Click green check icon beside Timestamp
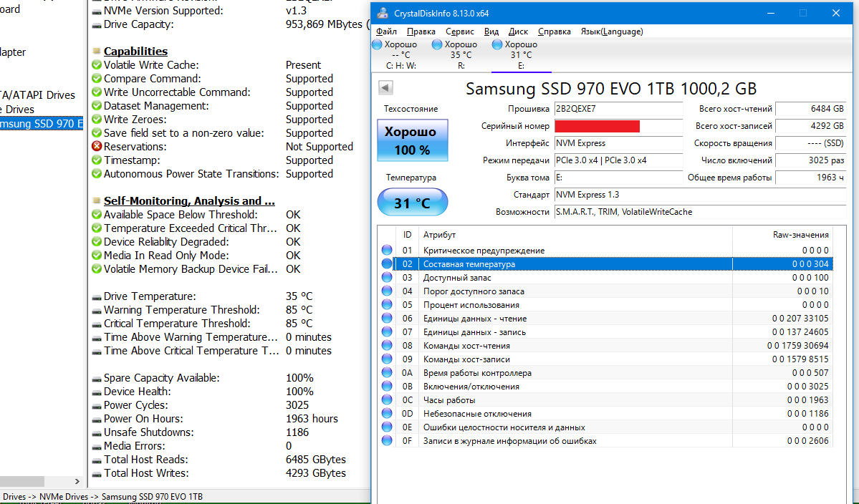The image size is (859, 504). [97, 160]
